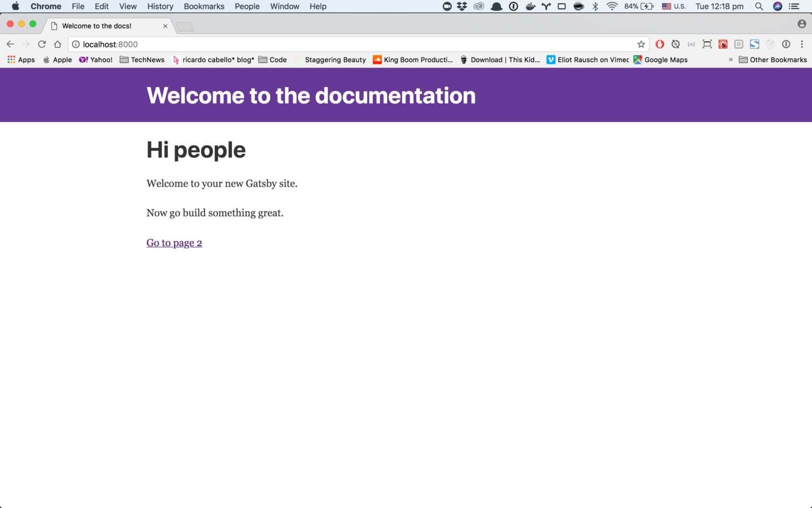Open the Notification Center list icon

pyautogui.click(x=794, y=6)
